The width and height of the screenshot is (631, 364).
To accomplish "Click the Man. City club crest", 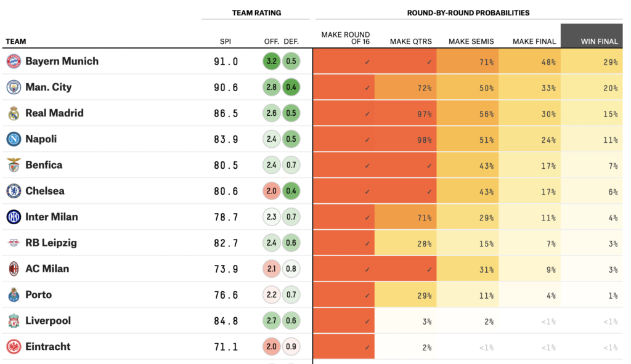I will (x=14, y=87).
